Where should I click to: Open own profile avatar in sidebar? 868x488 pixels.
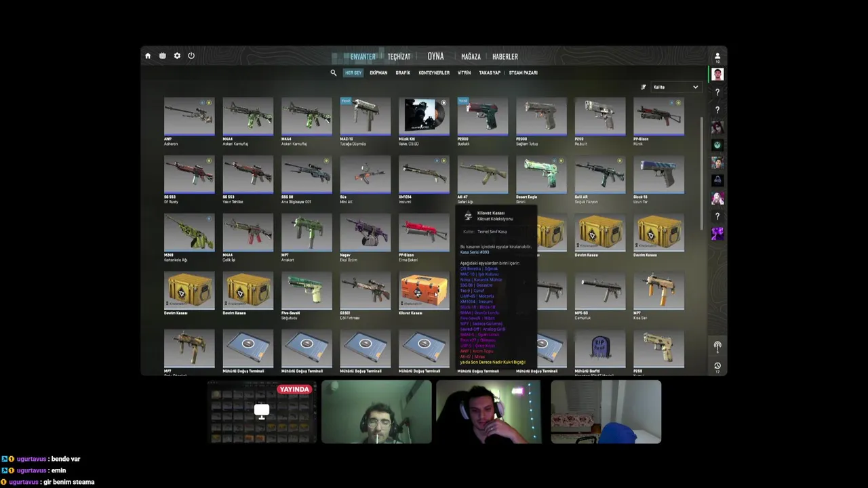coord(717,75)
